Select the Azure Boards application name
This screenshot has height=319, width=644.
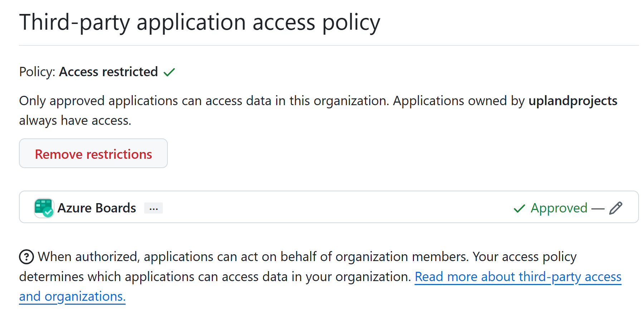click(x=97, y=208)
